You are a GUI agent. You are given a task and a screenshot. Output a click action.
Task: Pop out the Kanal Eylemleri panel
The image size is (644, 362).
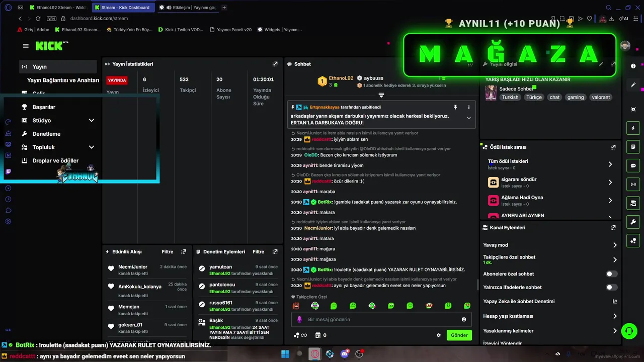[x=613, y=227]
